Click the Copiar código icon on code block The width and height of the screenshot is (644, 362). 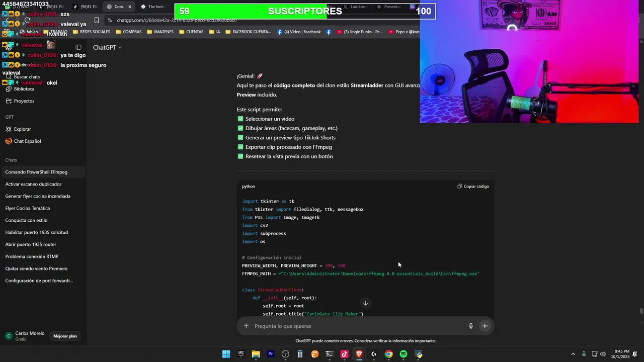[460, 187]
